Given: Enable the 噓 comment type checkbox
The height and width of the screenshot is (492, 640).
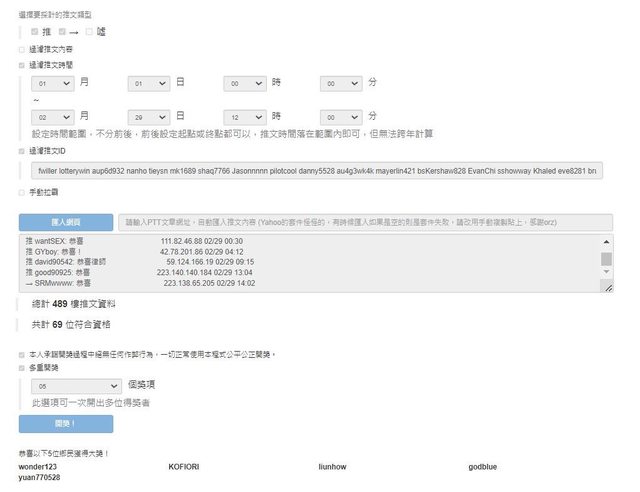Looking at the screenshot, I should (89, 32).
